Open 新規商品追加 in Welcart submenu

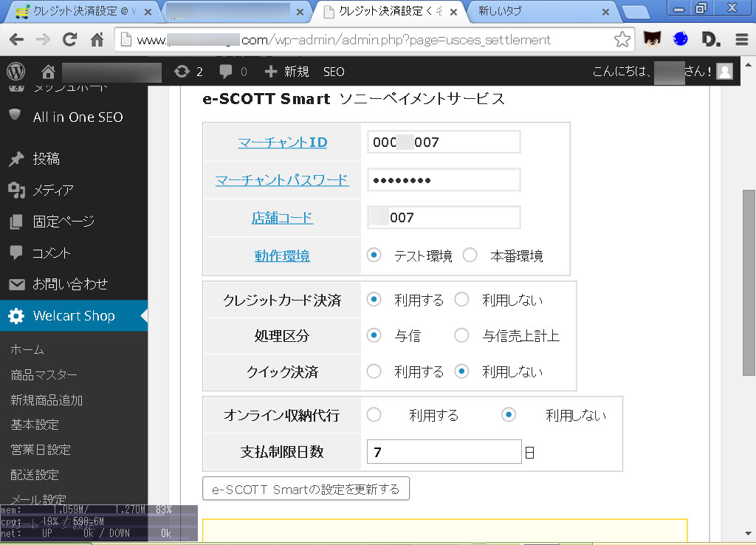[x=47, y=400]
